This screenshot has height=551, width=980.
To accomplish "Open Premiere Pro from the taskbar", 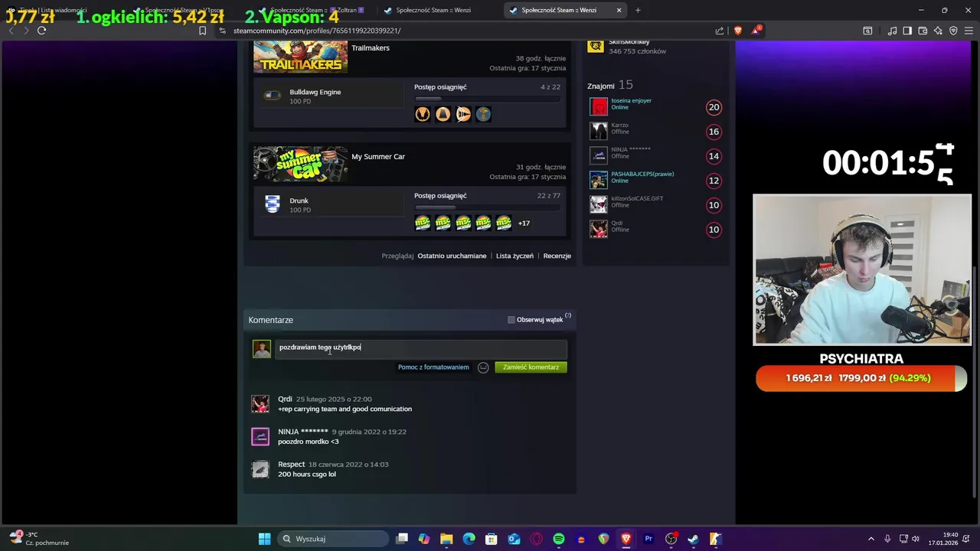I will click(x=648, y=539).
